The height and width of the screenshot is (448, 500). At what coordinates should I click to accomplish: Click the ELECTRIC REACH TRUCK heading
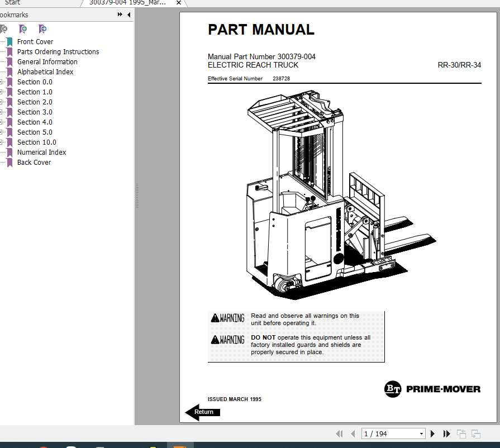253,65
